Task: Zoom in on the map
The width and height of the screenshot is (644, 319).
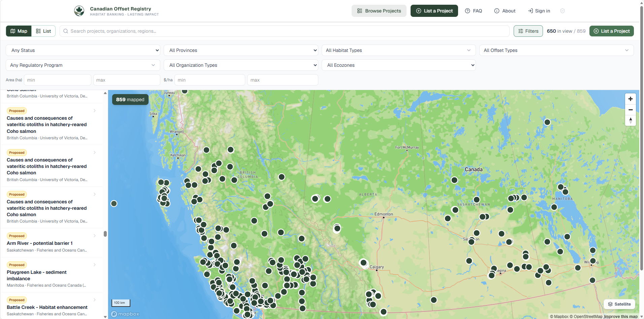Action: pyautogui.click(x=630, y=99)
